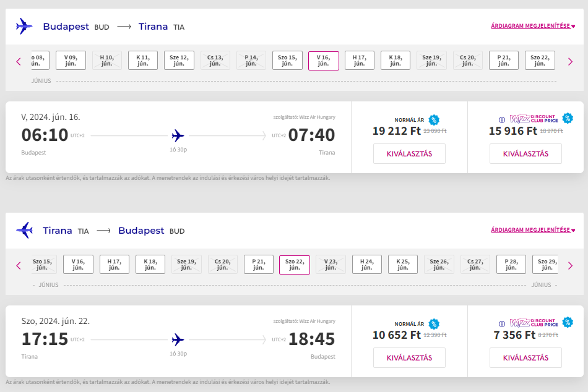This screenshot has height=392, width=588.
Task: Go to next dates in outbound date strip
Action: (570, 61)
